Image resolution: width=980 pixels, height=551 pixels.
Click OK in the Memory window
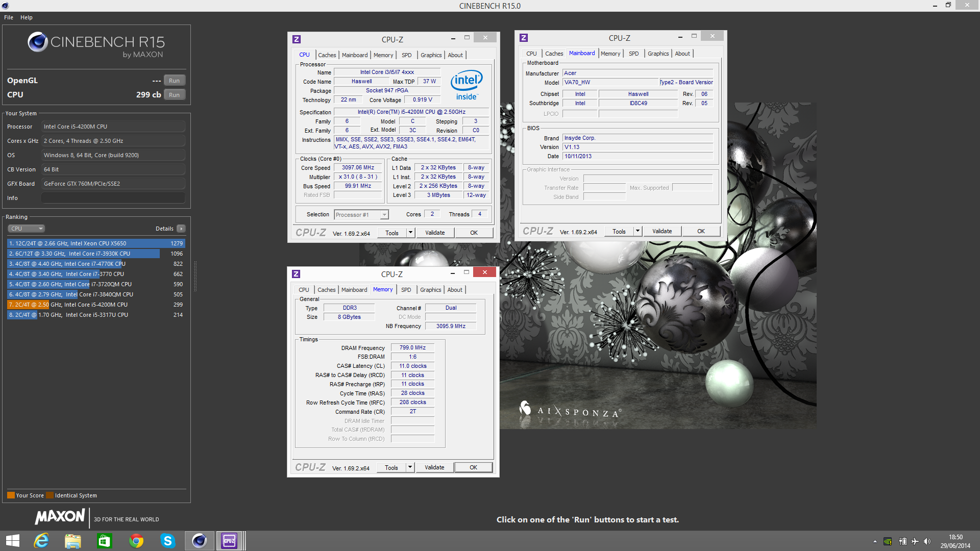[473, 467]
